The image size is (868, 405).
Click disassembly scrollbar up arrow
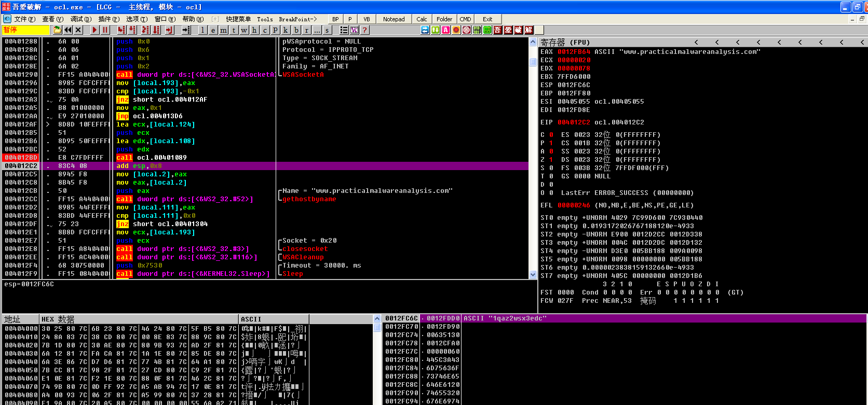533,42
